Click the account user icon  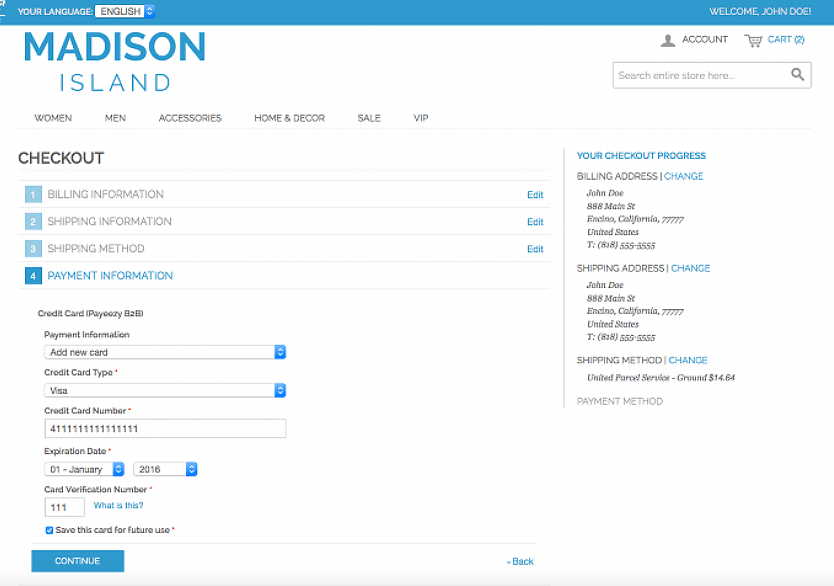(x=668, y=40)
